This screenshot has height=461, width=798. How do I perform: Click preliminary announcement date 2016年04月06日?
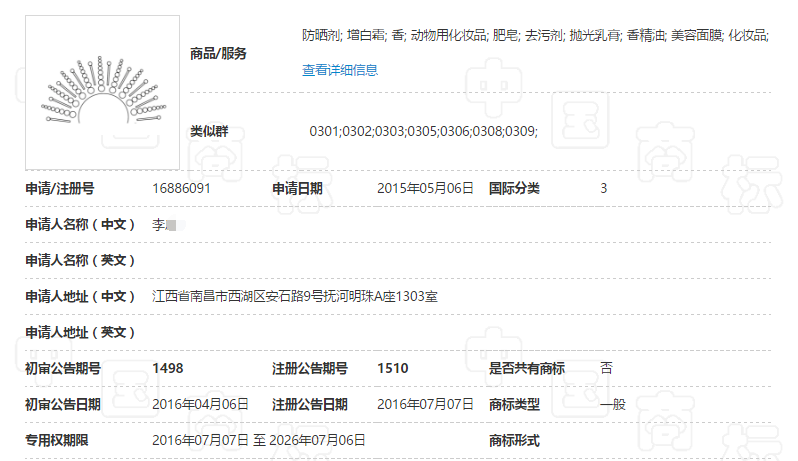[x=200, y=405]
